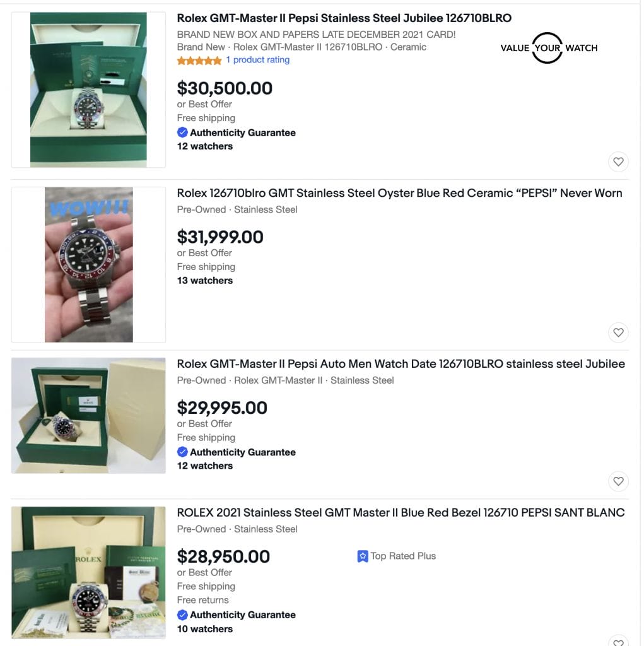View the WOW hand-held watch photo
The image size is (644, 646).
(88, 264)
